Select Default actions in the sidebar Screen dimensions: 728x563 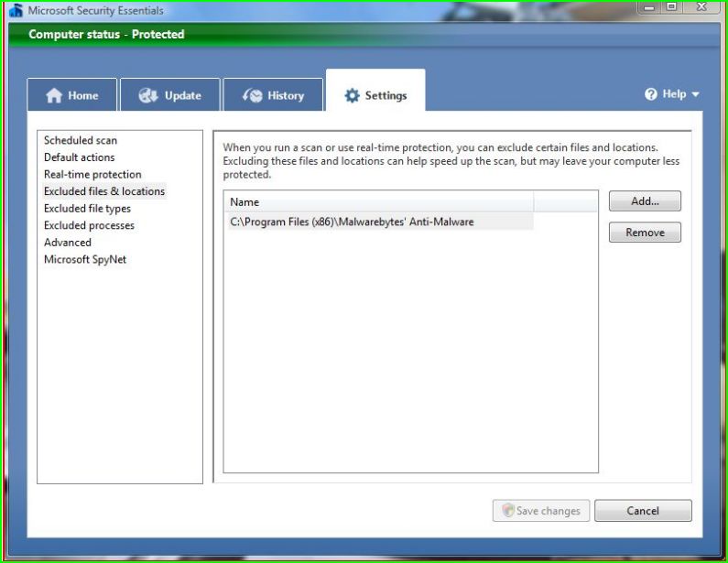[x=79, y=157]
